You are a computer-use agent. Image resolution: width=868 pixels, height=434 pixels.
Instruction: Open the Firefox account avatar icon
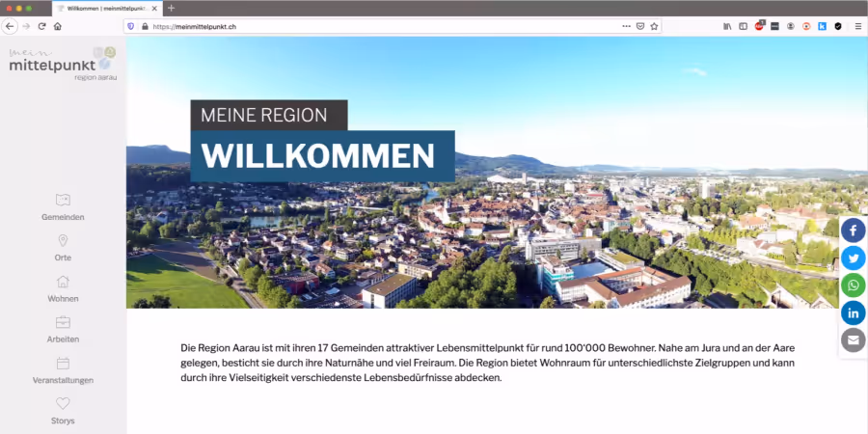click(791, 26)
